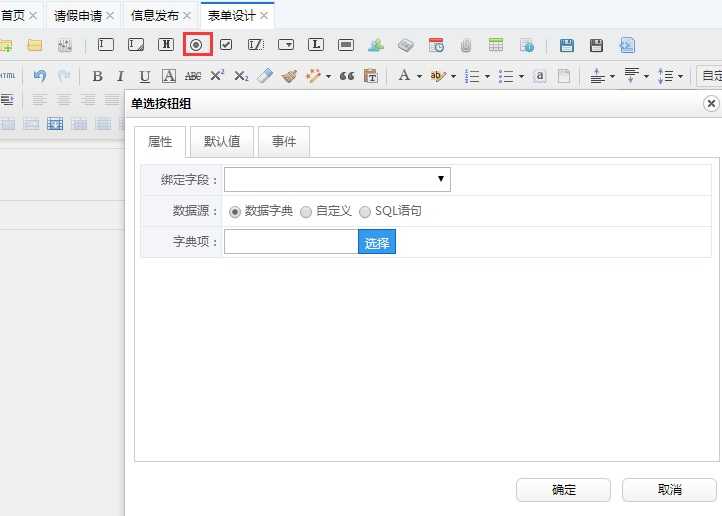Toggle HTML source view
722x516 pixels.
7,75
